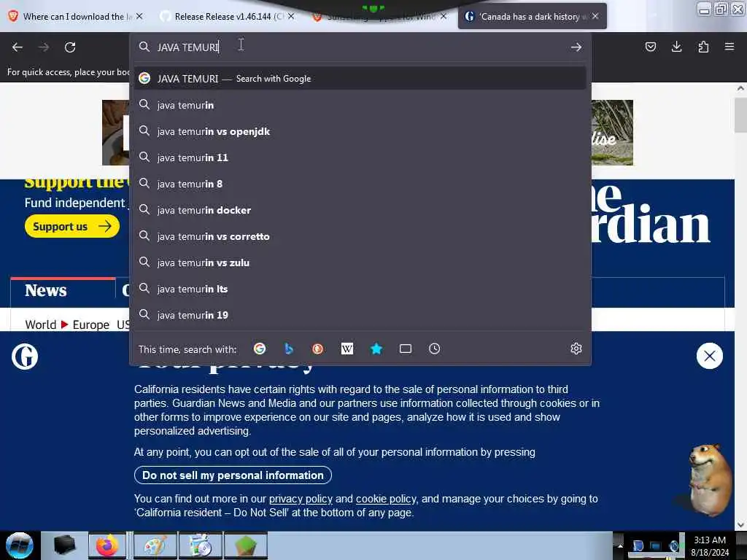Image resolution: width=747 pixels, height=560 pixels.
Task: Click page scrollbar up arrow
Action: point(740,88)
